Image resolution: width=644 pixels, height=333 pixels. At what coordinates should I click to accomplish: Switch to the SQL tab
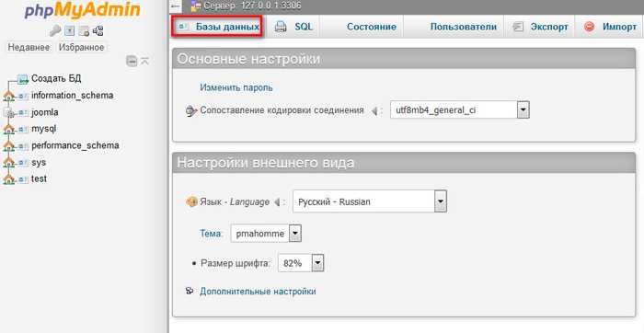[x=293, y=27]
